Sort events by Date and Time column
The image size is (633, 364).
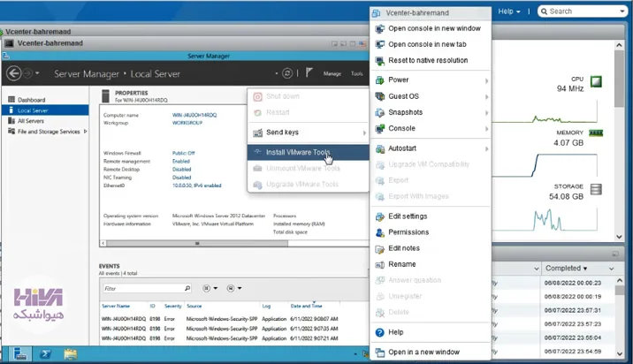(x=306, y=306)
